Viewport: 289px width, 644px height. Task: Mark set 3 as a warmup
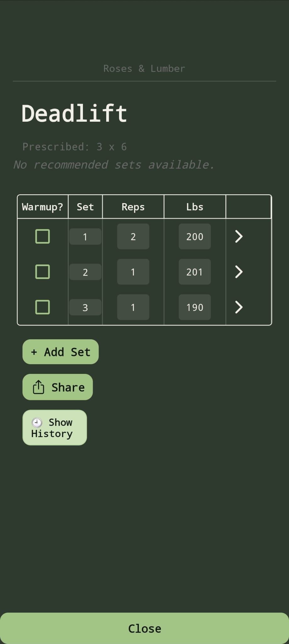coord(42,307)
